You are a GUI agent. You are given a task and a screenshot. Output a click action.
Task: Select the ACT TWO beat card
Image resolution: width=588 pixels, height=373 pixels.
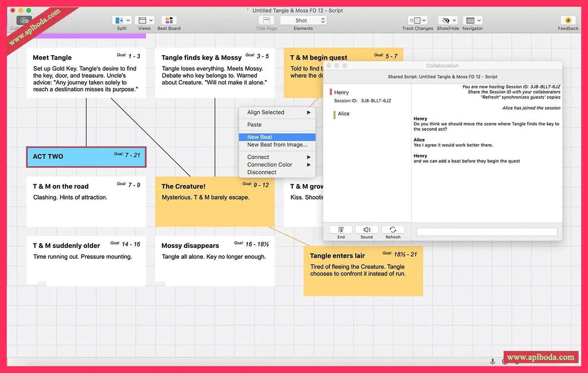[86, 157]
